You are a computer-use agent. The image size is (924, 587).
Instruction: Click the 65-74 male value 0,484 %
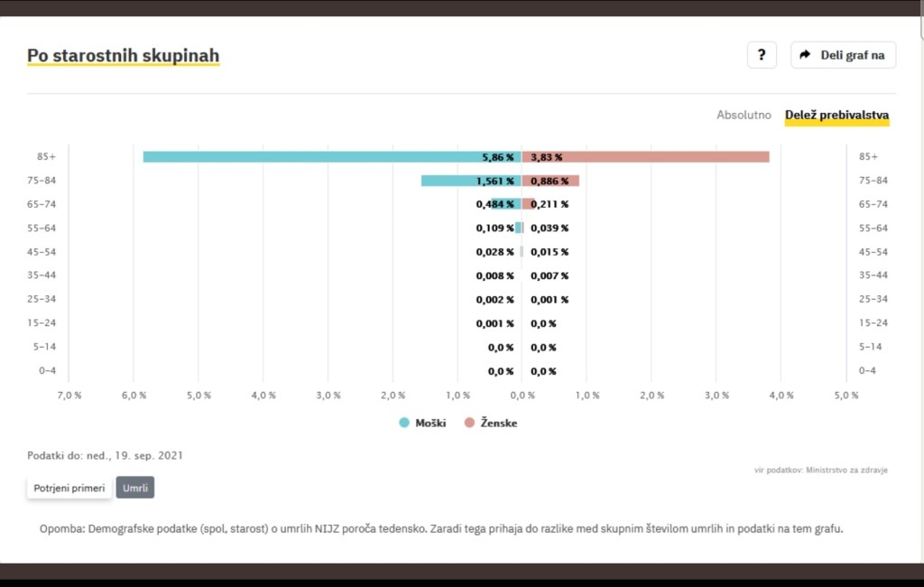tap(494, 204)
